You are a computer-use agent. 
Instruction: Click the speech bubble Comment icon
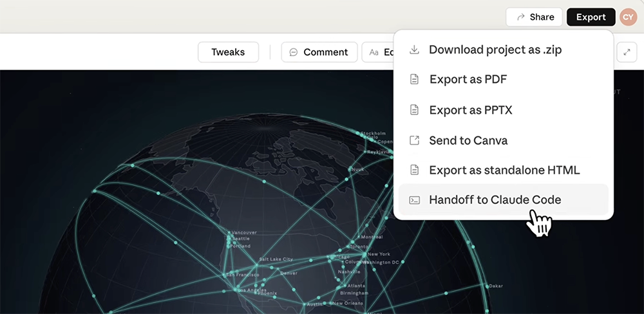(x=294, y=52)
